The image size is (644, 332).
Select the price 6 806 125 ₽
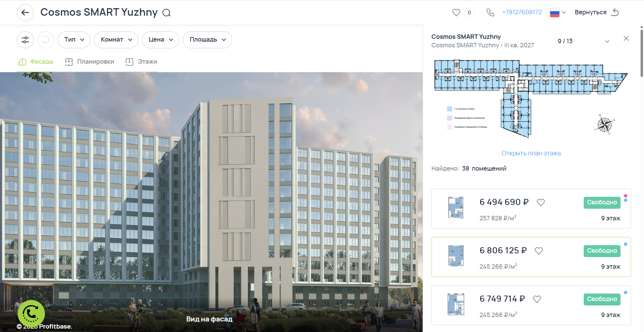pos(503,251)
